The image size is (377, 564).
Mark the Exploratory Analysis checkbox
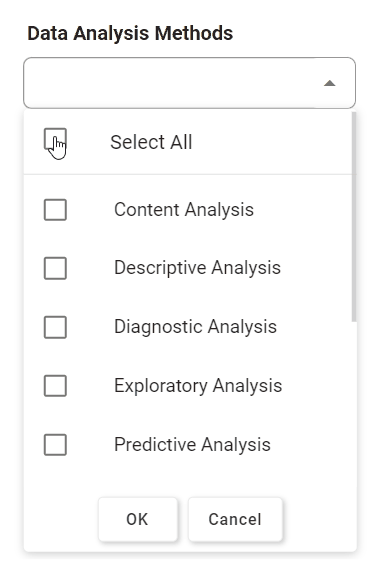55,386
